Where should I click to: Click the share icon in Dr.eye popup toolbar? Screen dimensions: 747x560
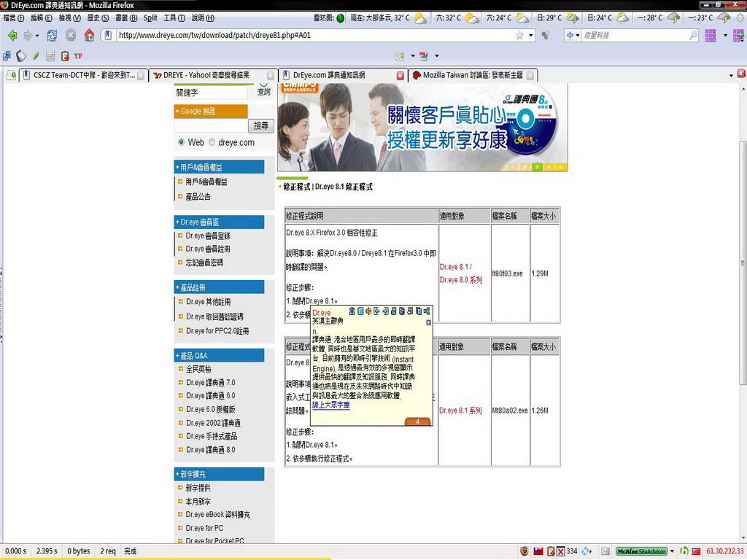[427, 311]
